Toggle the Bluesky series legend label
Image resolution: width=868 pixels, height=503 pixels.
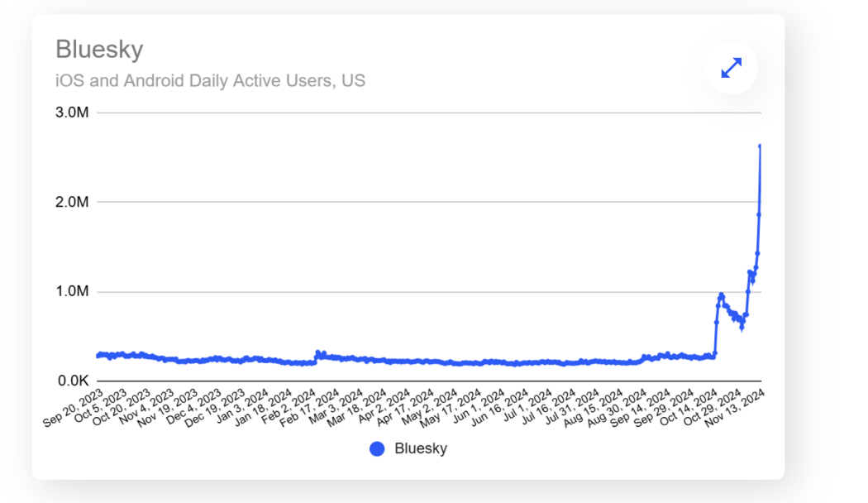[421, 448]
